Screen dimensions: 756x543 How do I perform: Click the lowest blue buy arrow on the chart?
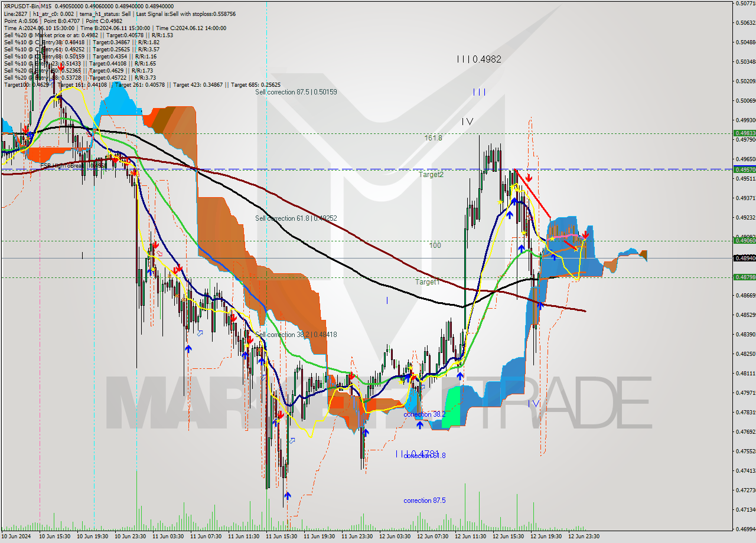pos(287,496)
